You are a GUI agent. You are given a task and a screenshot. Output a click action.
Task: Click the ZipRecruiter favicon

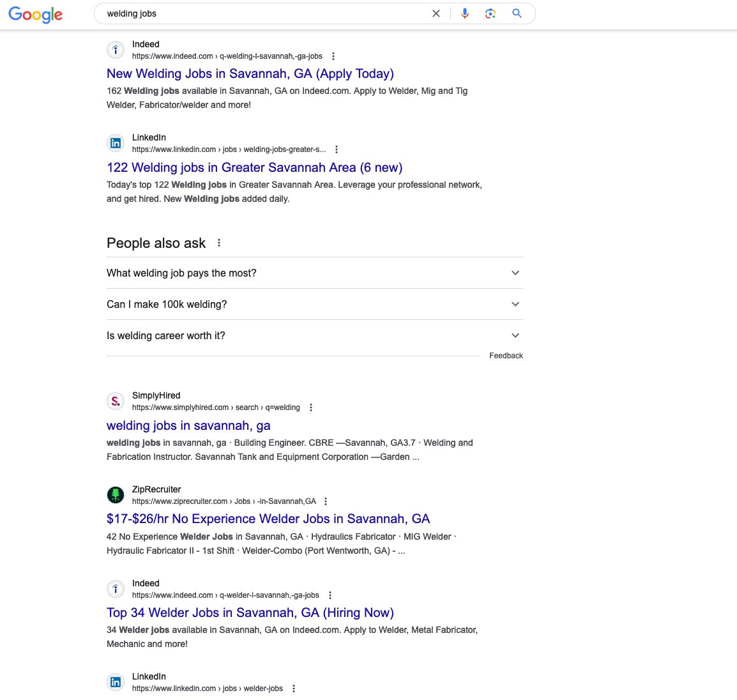(116, 494)
